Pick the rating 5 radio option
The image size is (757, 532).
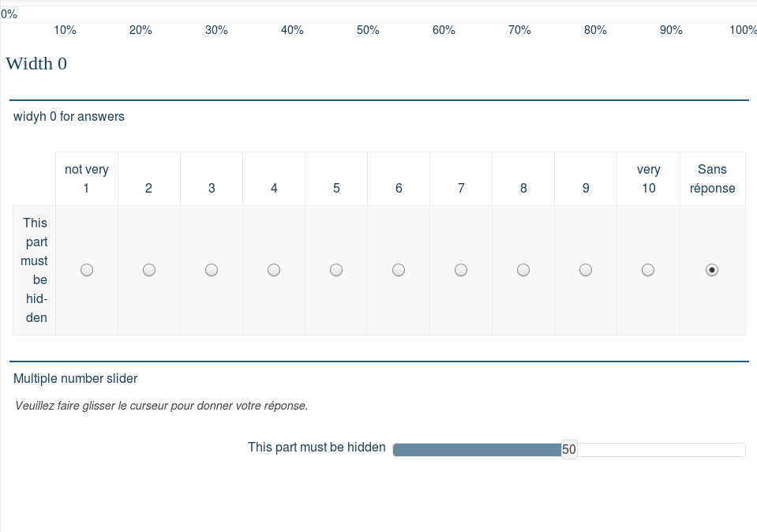click(x=336, y=270)
